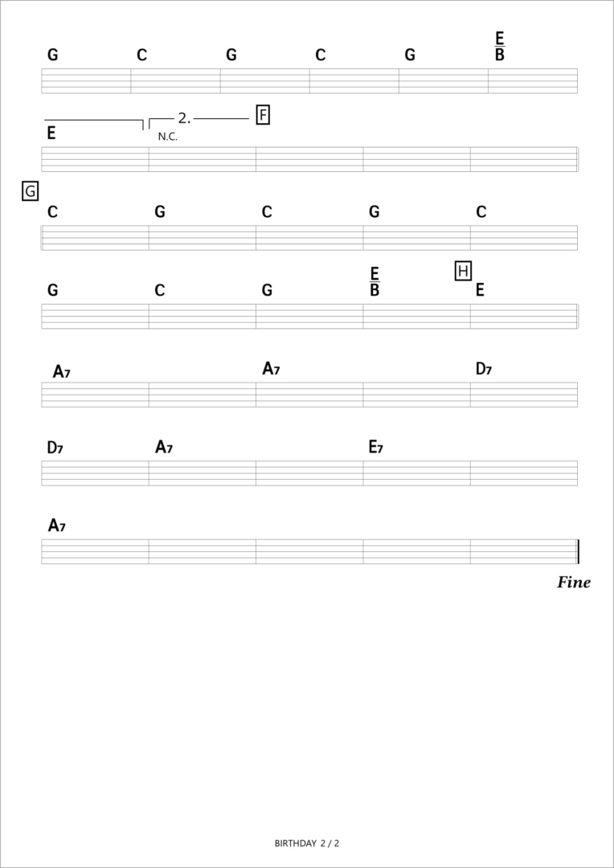Select the boxed rehearsal mark H
This screenshot has height=868, width=614.
coord(463,272)
